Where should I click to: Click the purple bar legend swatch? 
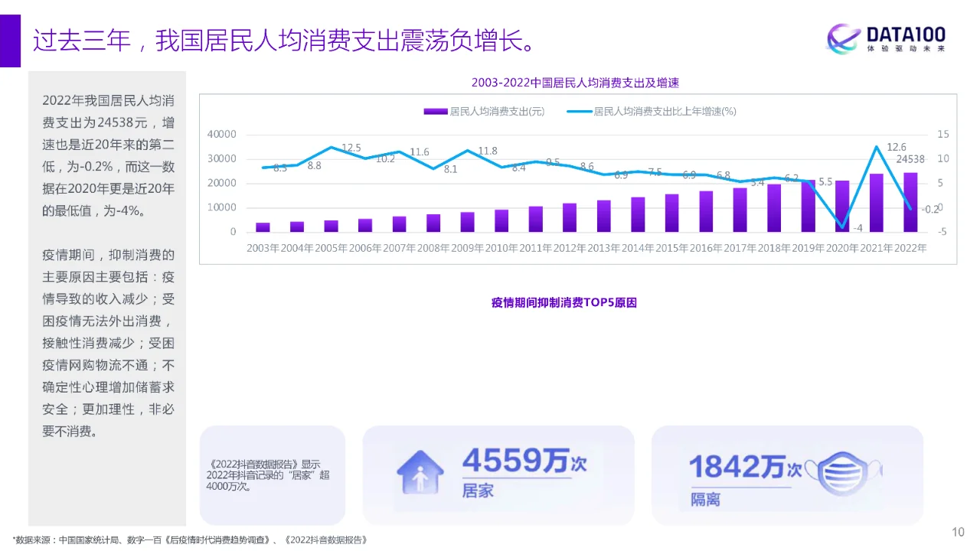click(x=436, y=111)
